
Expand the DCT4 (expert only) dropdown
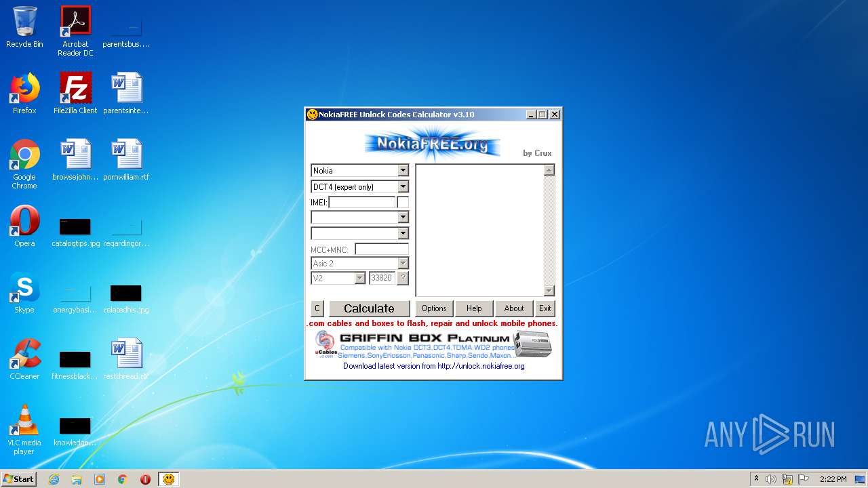pyautogui.click(x=403, y=187)
